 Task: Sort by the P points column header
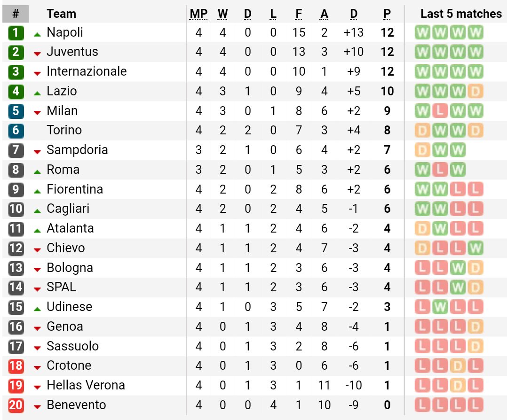[387, 14]
